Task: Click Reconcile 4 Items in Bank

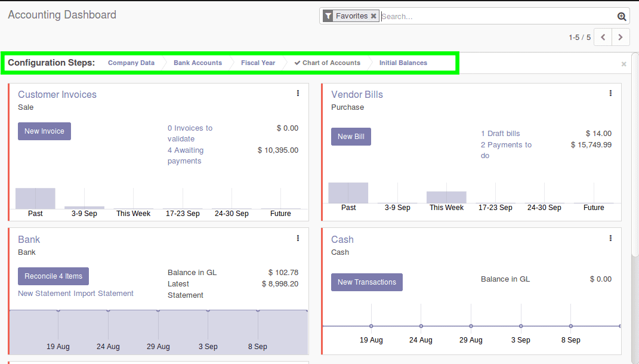Action: pos(53,276)
